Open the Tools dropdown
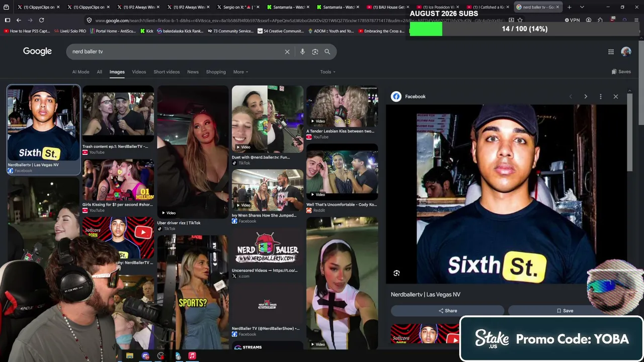Viewport: 644px width, 362px height. click(328, 72)
